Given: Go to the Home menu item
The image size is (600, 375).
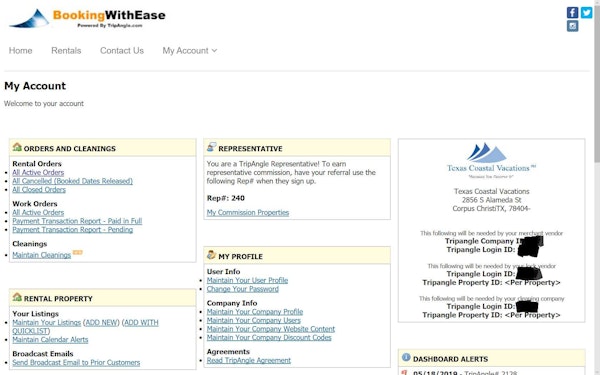Looking at the screenshot, I should [21, 51].
